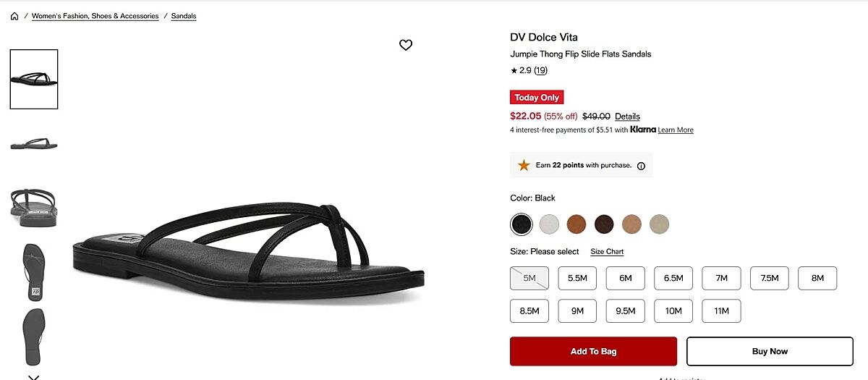The width and height of the screenshot is (868, 380).
Task: Click Add To Bag button
Action: (x=593, y=351)
